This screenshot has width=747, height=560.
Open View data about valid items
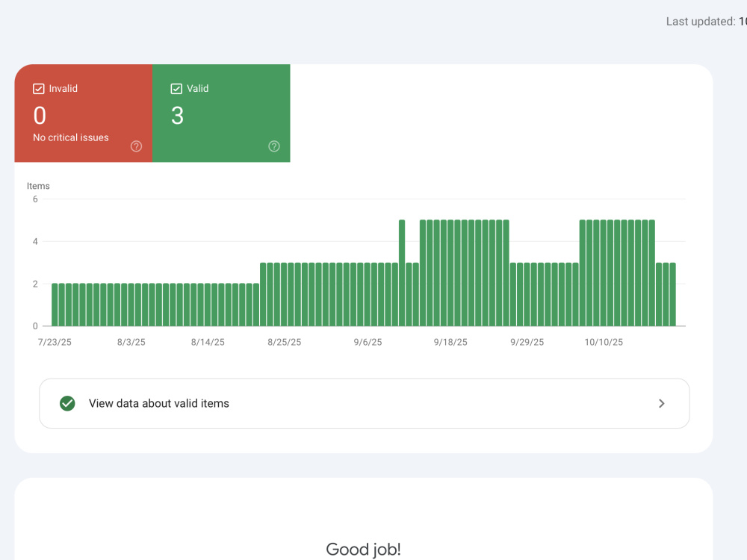point(365,403)
